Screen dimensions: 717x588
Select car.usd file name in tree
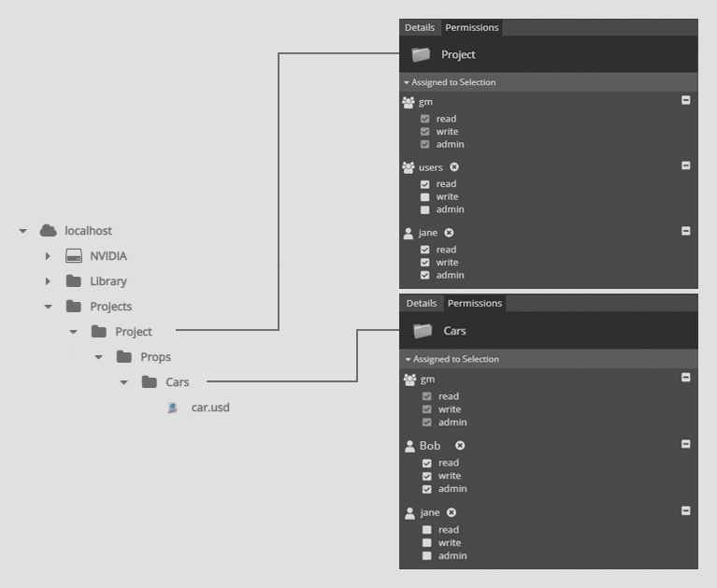pyautogui.click(x=210, y=408)
